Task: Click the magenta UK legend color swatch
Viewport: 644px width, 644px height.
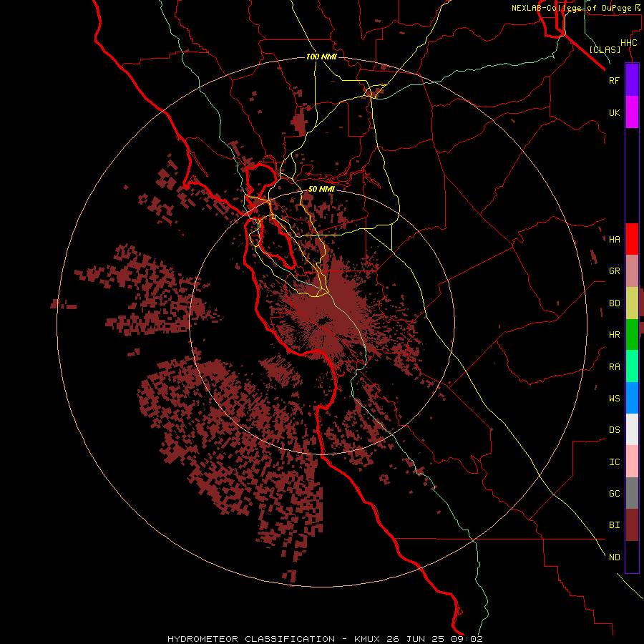Action: [x=632, y=112]
